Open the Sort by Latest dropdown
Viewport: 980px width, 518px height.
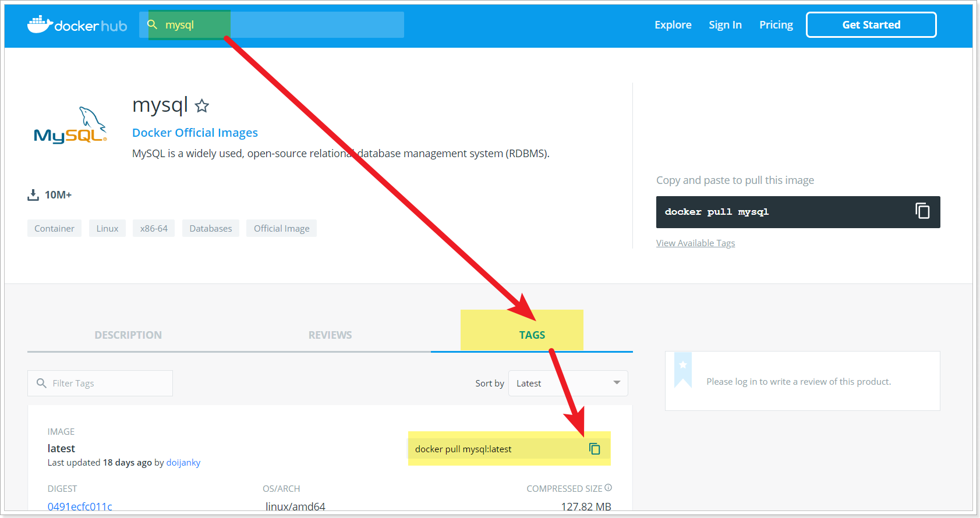(568, 383)
